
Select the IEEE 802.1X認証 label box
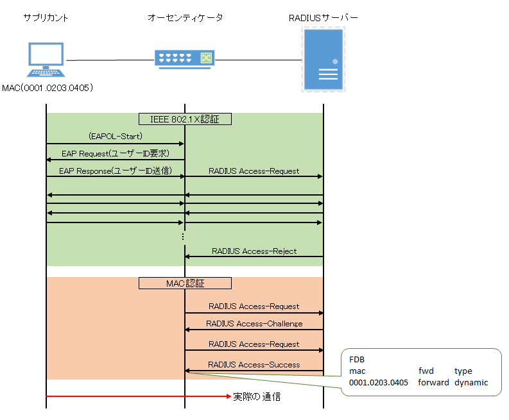tap(185, 119)
